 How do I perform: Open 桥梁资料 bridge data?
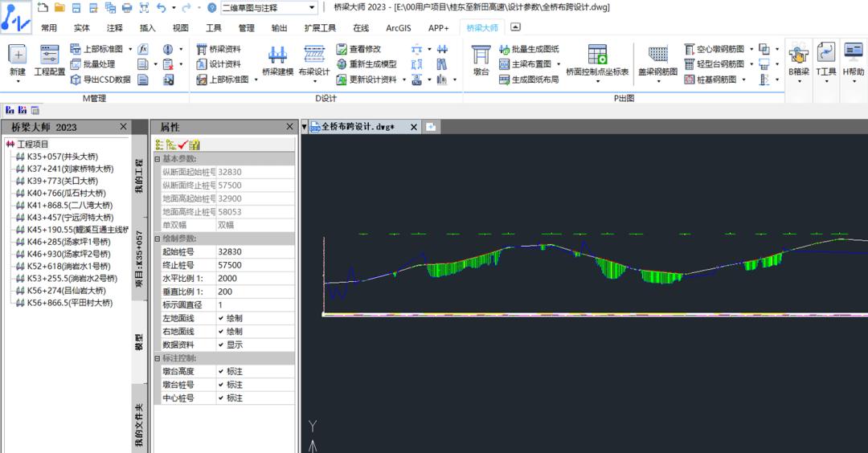pyautogui.click(x=219, y=49)
